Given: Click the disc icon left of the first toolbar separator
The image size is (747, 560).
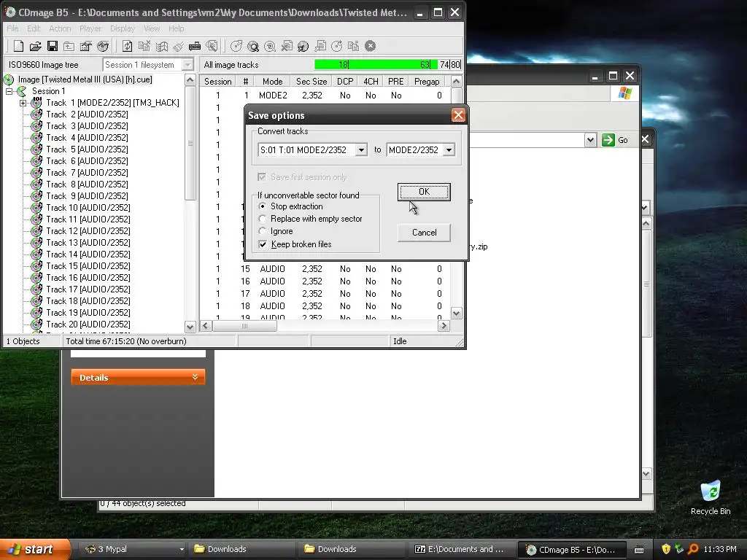Looking at the screenshot, I should 103,46.
